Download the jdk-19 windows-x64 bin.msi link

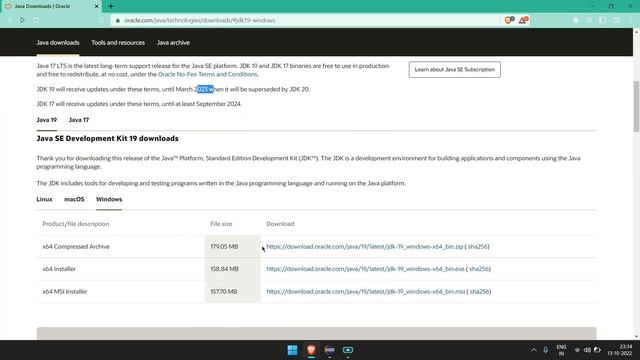pos(366,291)
